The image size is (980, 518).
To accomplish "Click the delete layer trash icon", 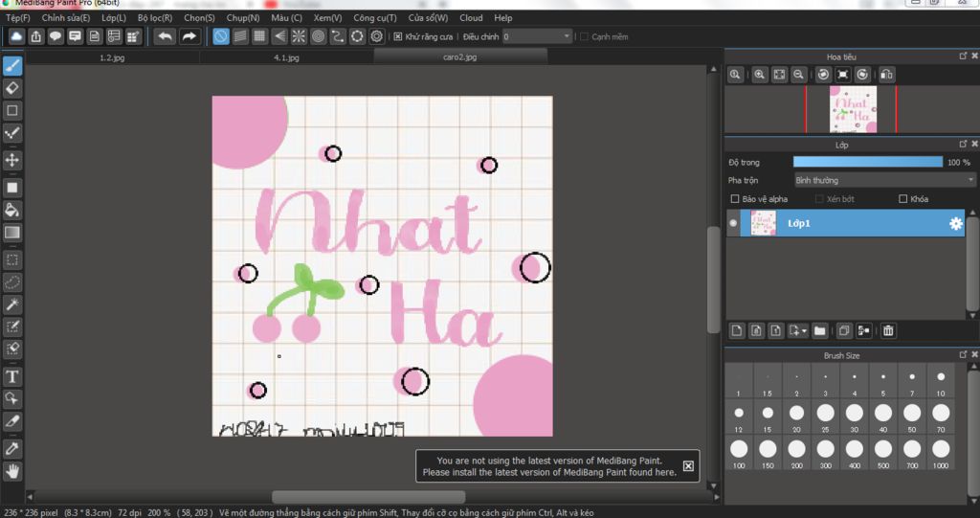I will tap(888, 330).
